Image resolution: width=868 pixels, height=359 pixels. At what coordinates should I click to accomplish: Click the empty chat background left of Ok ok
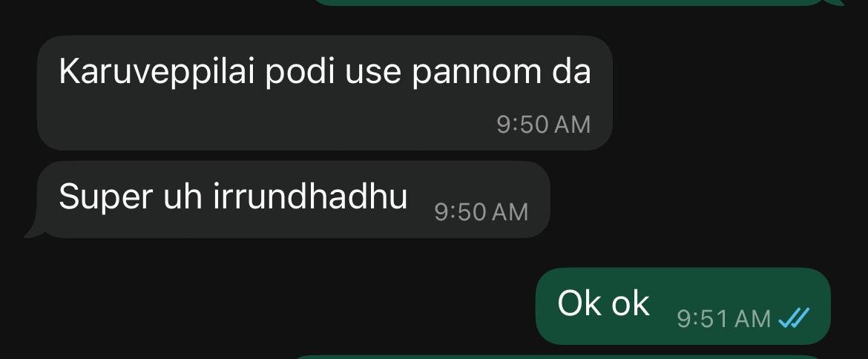[x=266, y=306]
